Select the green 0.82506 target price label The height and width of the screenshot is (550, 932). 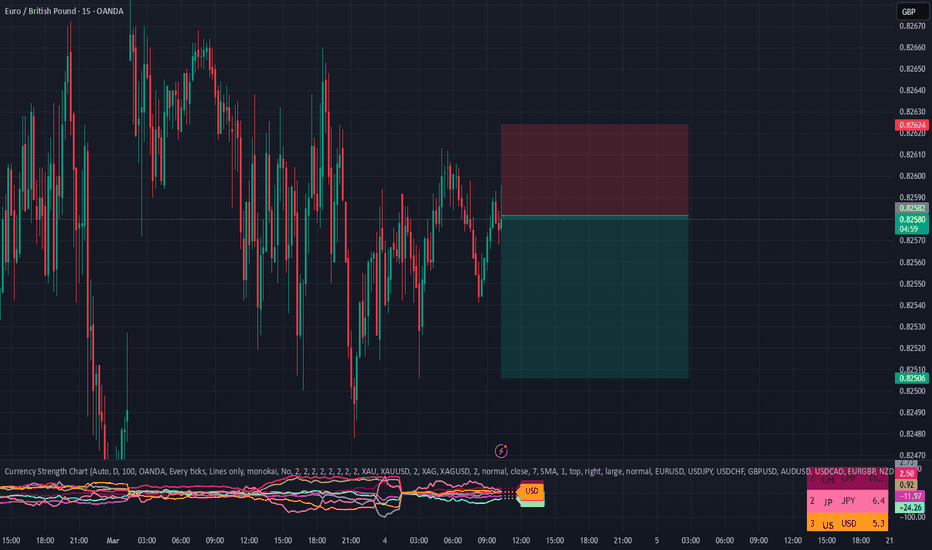912,378
